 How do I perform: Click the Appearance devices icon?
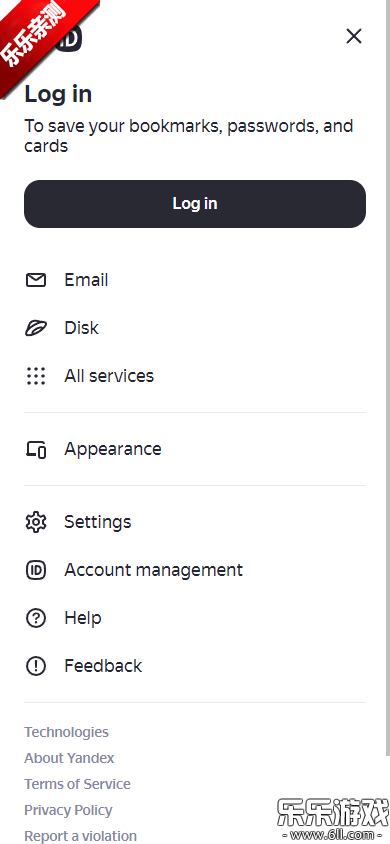click(x=36, y=449)
